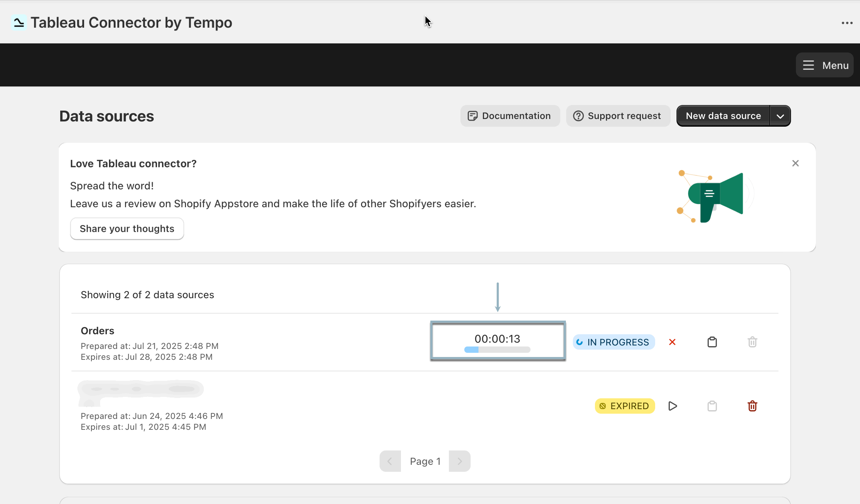Click the Page 1 pagination label
Image resolution: width=860 pixels, height=504 pixels.
coord(425,461)
